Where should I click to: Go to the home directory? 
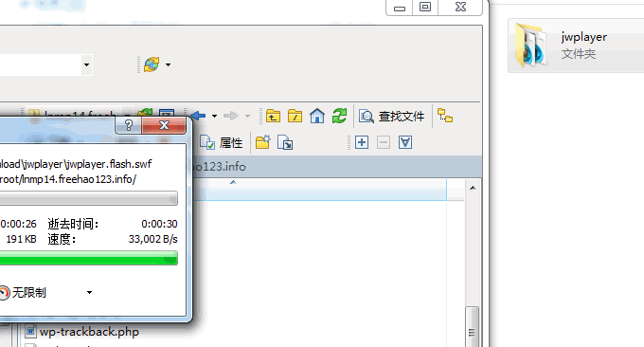(317, 116)
